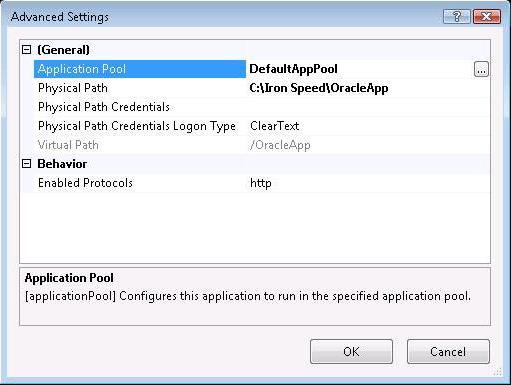Collapse the (General) section
Screen dimensions: 511x385
coord(26,50)
